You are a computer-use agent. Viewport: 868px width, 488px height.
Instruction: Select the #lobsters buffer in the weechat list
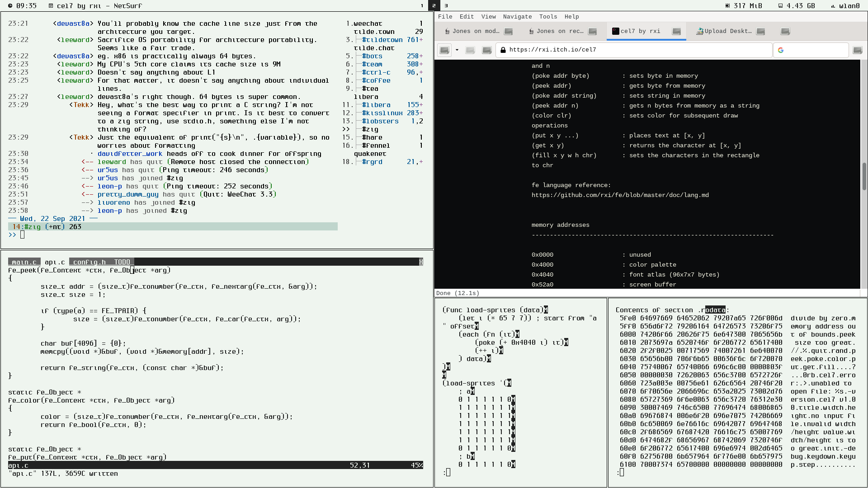point(380,121)
